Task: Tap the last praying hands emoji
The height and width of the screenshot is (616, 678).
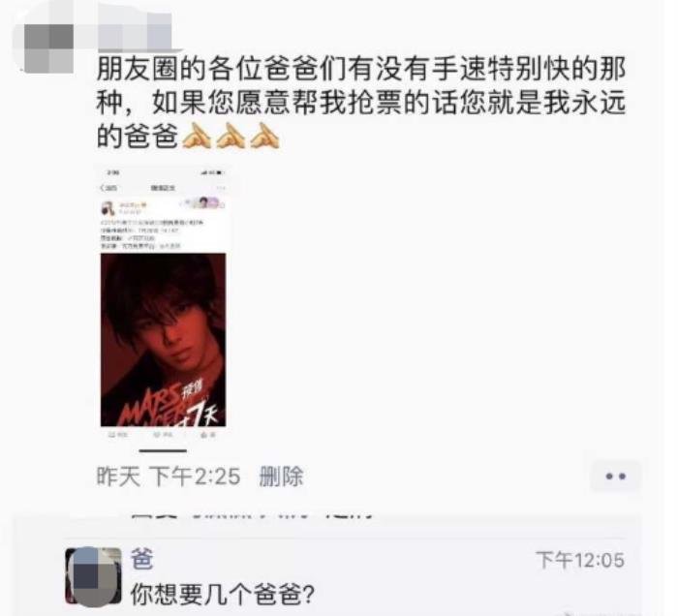Action: [265, 136]
